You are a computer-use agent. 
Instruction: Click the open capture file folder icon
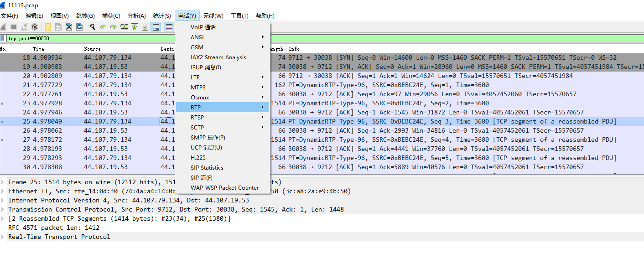tap(48, 27)
